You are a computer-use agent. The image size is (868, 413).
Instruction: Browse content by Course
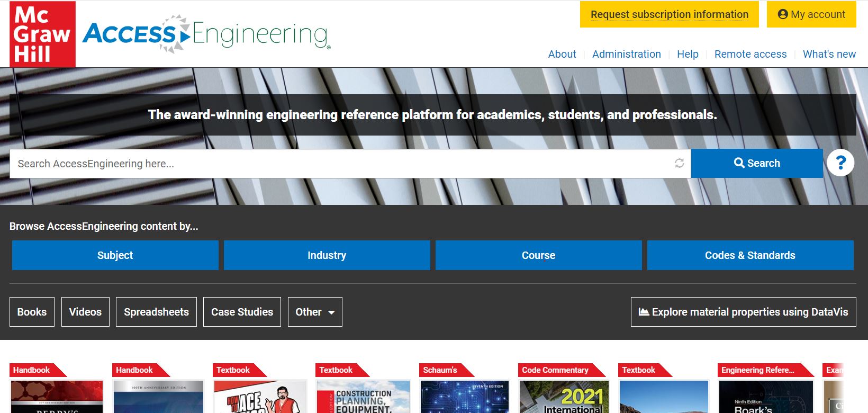538,255
